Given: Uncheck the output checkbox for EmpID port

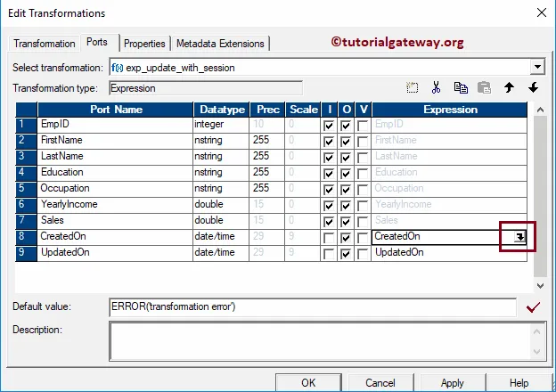Looking at the screenshot, I should click(346, 126).
